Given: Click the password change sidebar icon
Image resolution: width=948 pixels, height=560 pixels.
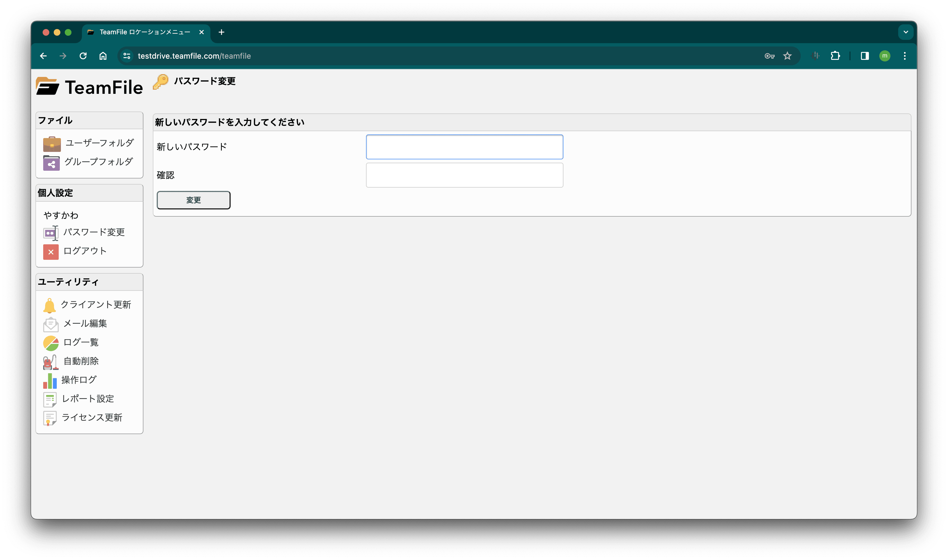Looking at the screenshot, I should pyautogui.click(x=51, y=233).
